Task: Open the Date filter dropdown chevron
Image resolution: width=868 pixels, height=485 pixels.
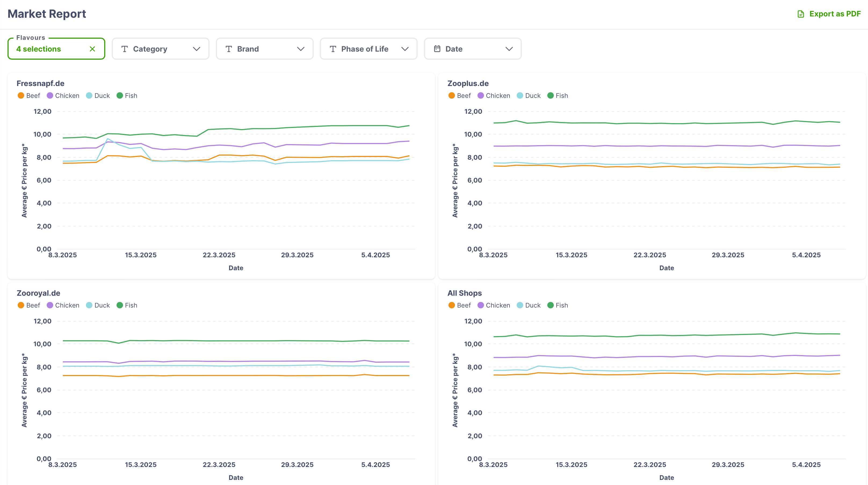Action: pyautogui.click(x=509, y=49)
